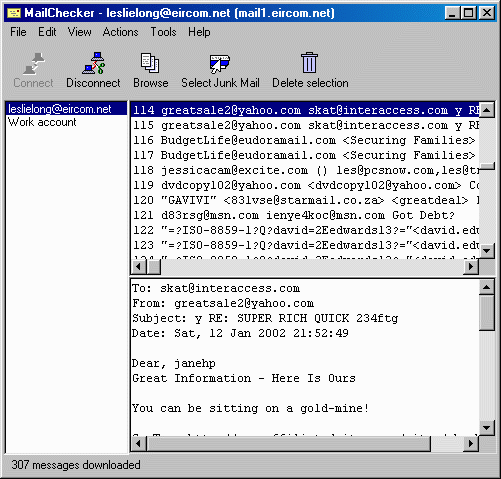Image resolution: width=501 pixels, height=479 pixels.
Task: Click the Connect toolbar icon
Action: point(34,63)
